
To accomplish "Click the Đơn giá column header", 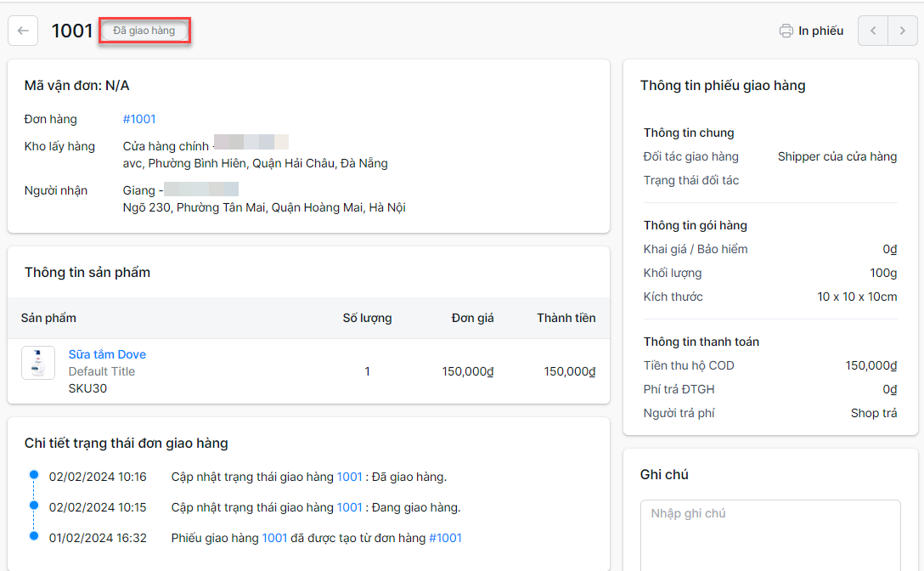I will (x=472, y=318).
